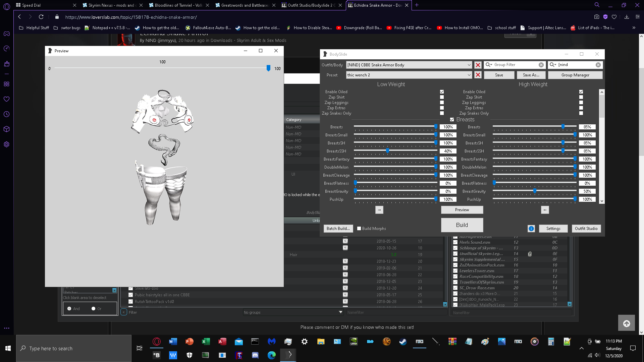
Task: Show hidden system tray icons
Action: pyautogui.click(x=581, y=348)
